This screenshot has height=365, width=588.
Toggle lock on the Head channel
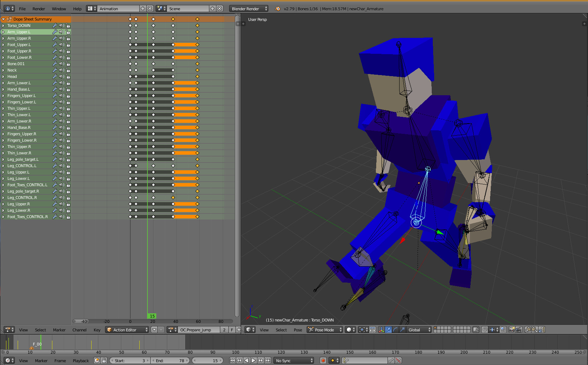point(68,76)
